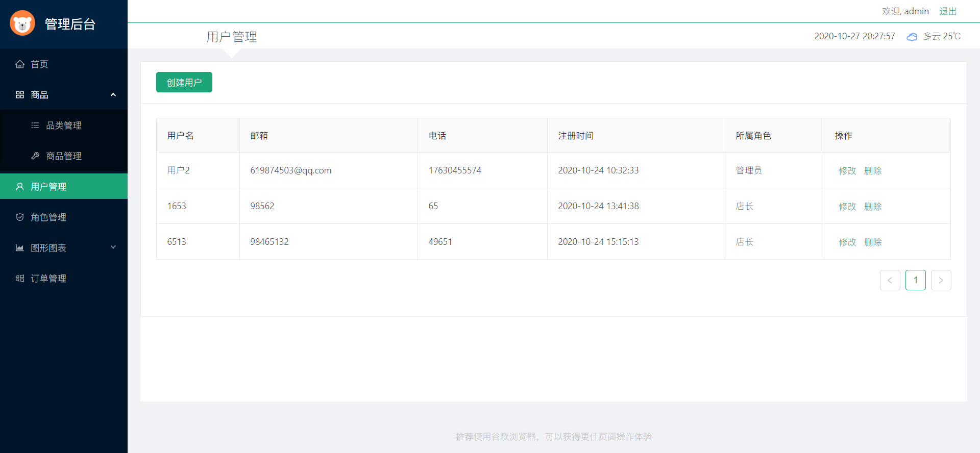Click 退出 to log out
Viewport: 980px width, 453px height.
tap(948, 11)
